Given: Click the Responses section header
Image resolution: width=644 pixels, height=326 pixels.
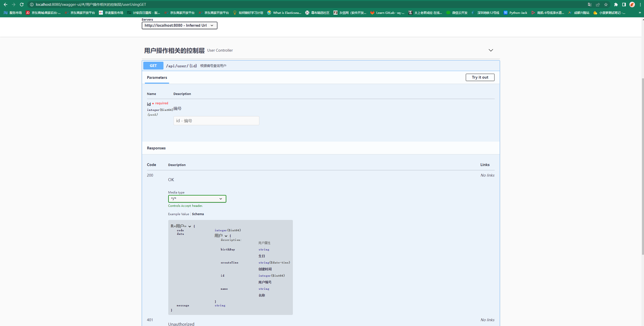Looking at the screenshot, I should point(156,148).
